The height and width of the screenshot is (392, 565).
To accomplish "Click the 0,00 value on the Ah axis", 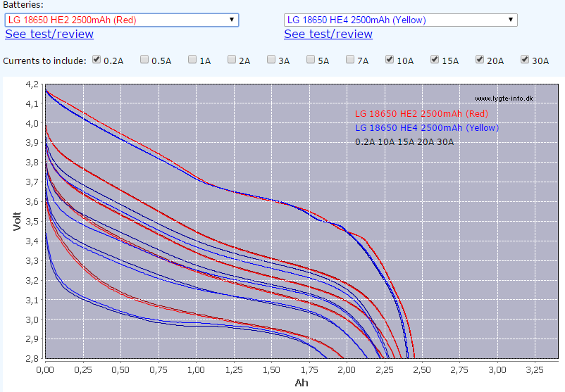I will pyautogui.click(x=45, y=369).
